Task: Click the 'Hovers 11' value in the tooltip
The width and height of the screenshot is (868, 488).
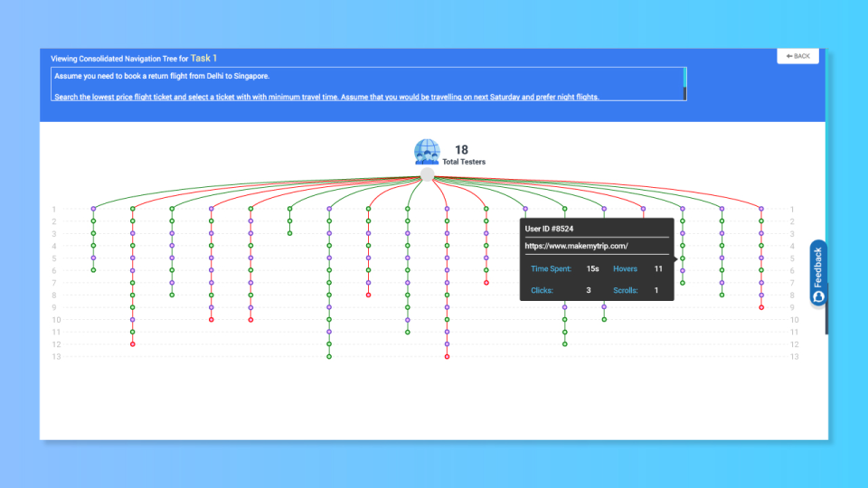Action: 658,268
